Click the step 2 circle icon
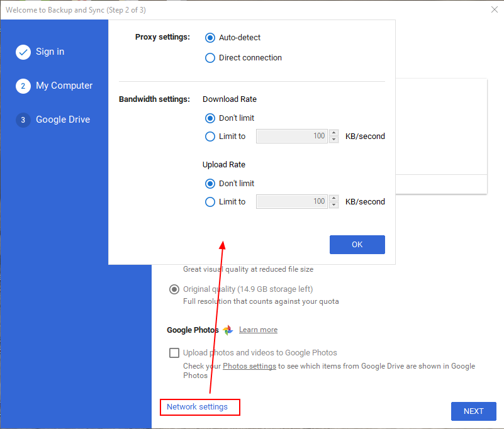 pyautogui.click(x=23, y=86)
